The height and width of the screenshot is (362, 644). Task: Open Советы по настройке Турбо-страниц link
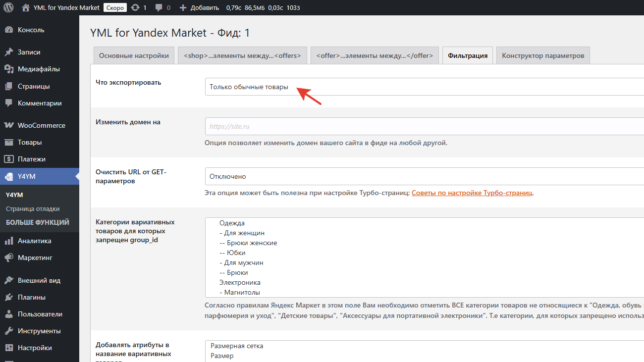click(472, 193)
